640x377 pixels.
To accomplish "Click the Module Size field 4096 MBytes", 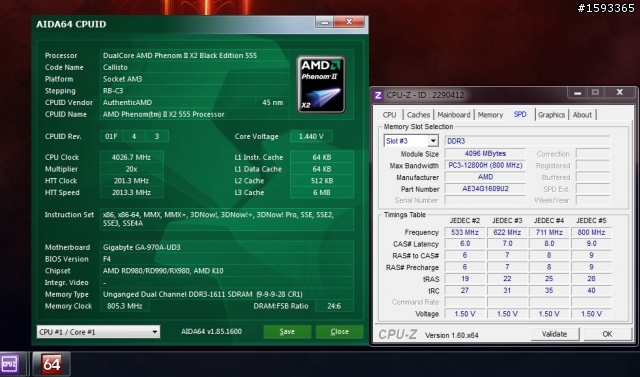I will click(485, 153).
